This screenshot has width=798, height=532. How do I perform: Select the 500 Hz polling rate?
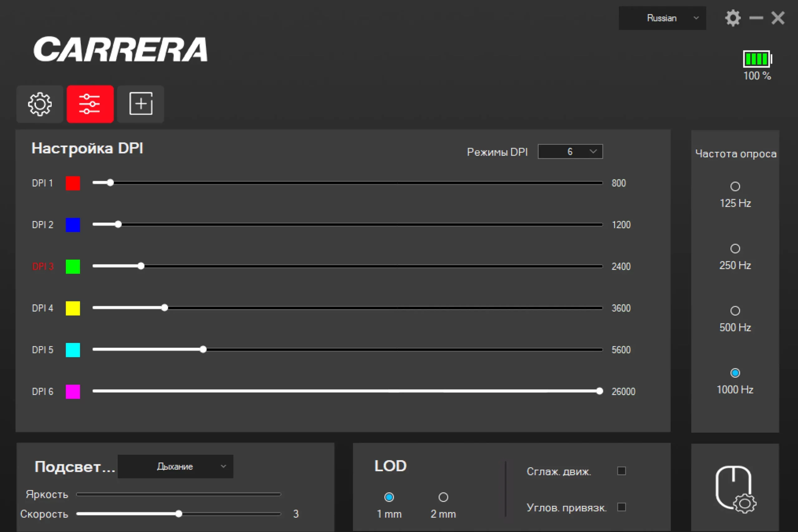735,311
